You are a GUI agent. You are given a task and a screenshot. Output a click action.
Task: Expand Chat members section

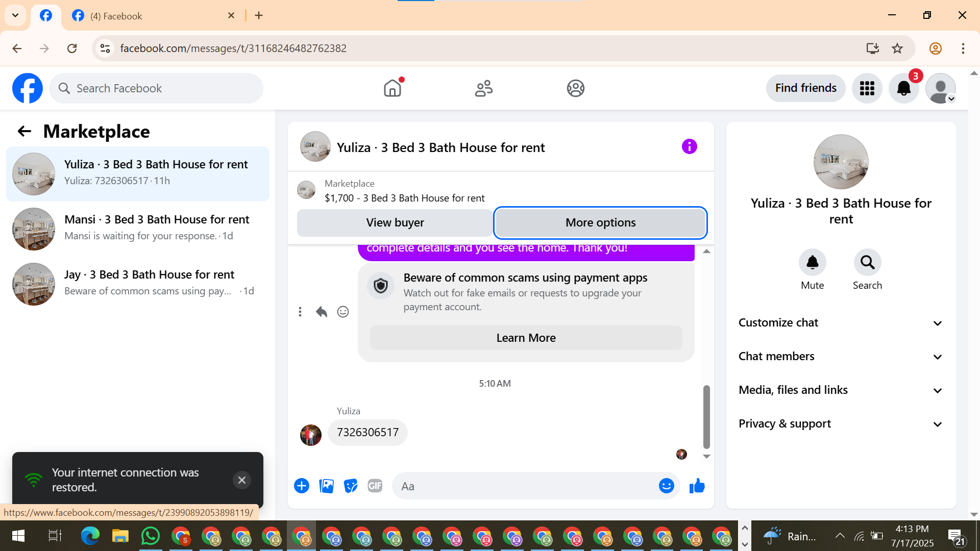point(841,357)
